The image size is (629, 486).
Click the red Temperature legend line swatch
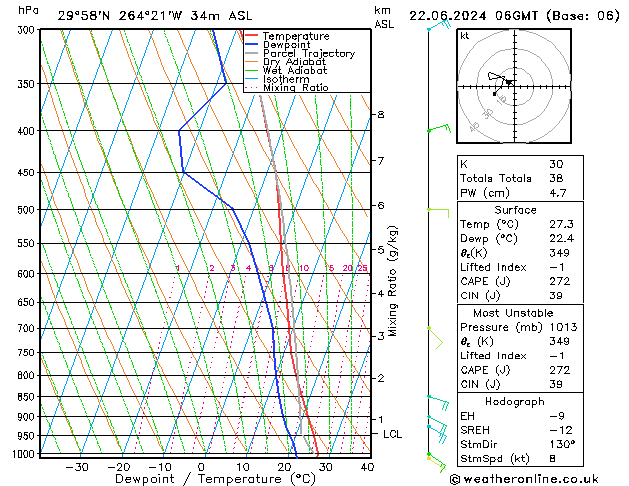coord(250,36)
